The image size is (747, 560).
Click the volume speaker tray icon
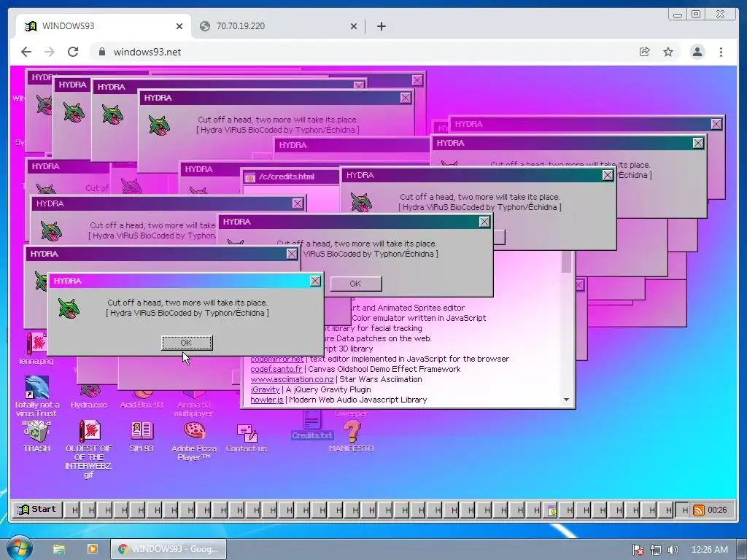tap(673, 550)
